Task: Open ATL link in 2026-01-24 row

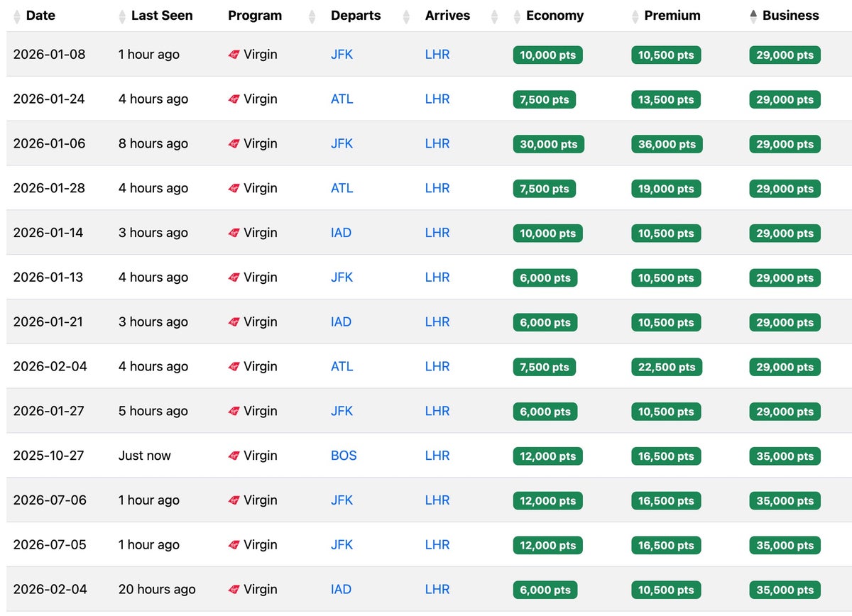Action: [342, 99]
